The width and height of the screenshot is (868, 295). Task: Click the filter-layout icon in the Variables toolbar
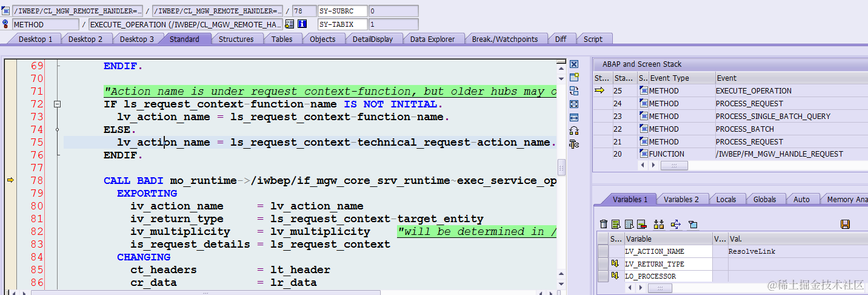click(693, 225)
